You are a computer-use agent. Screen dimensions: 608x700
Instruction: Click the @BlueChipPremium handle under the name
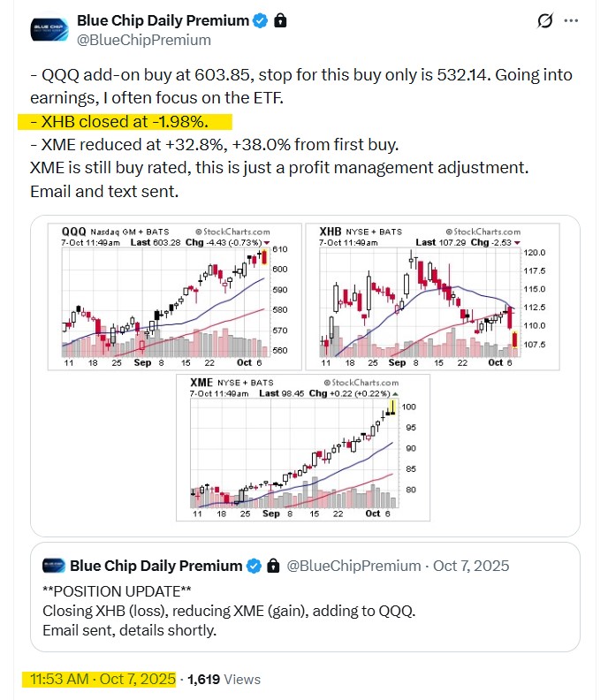[x=144, y=40]
